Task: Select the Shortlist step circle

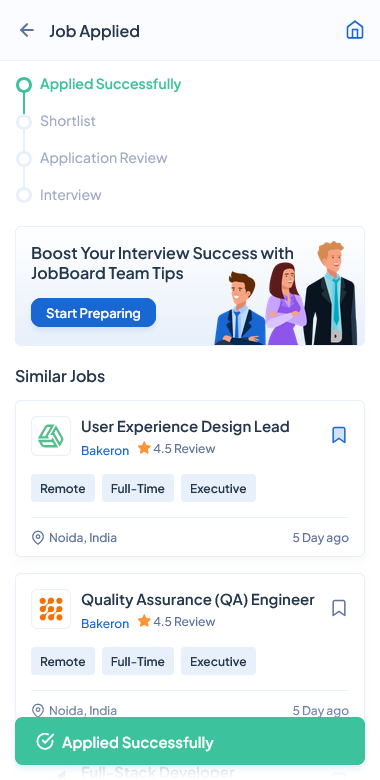Action: click(24, 121)
